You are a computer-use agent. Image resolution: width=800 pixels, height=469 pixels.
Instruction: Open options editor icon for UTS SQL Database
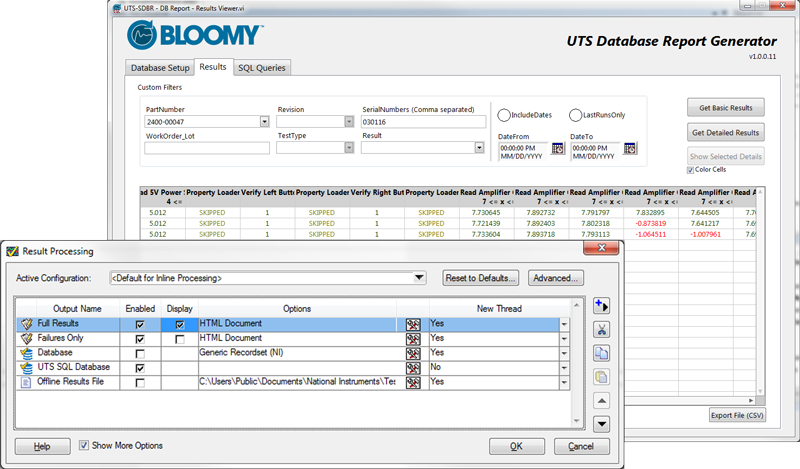413,368
